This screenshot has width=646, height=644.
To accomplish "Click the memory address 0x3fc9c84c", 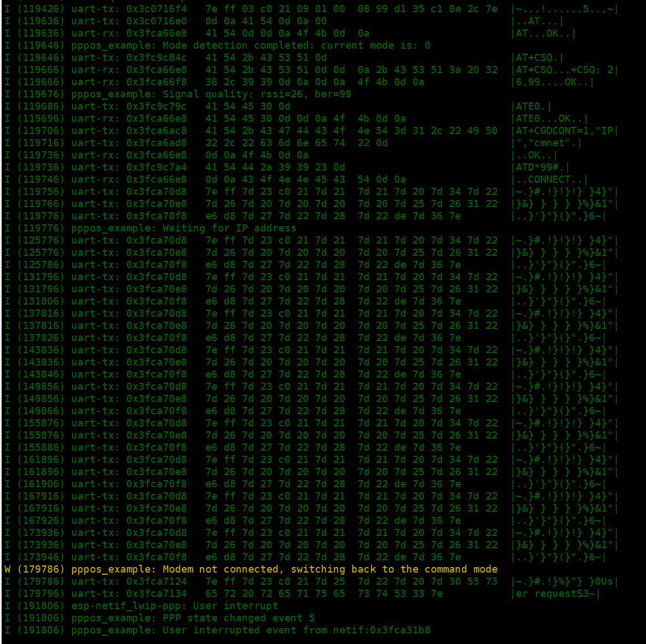I will pos(156,58).
